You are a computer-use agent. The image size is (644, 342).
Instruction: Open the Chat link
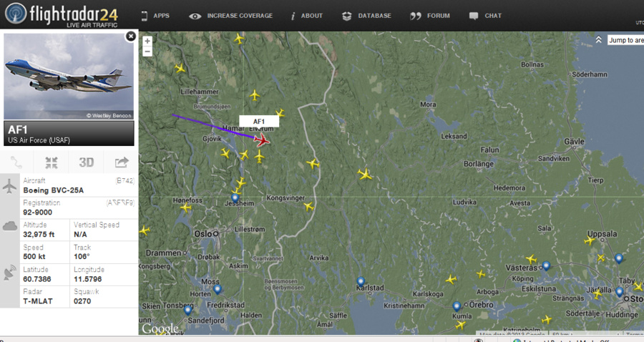coord(485,16)
